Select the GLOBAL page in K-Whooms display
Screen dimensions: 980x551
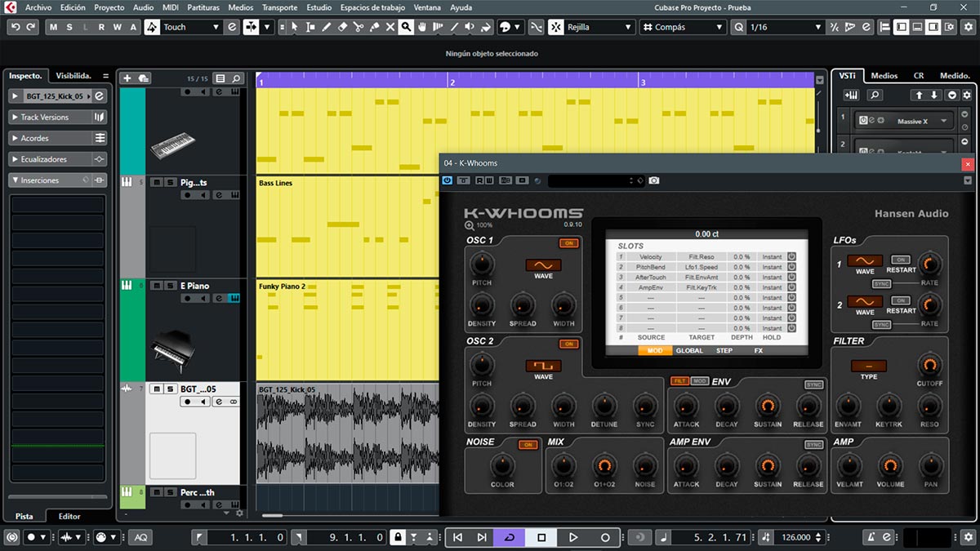(689, 350)
